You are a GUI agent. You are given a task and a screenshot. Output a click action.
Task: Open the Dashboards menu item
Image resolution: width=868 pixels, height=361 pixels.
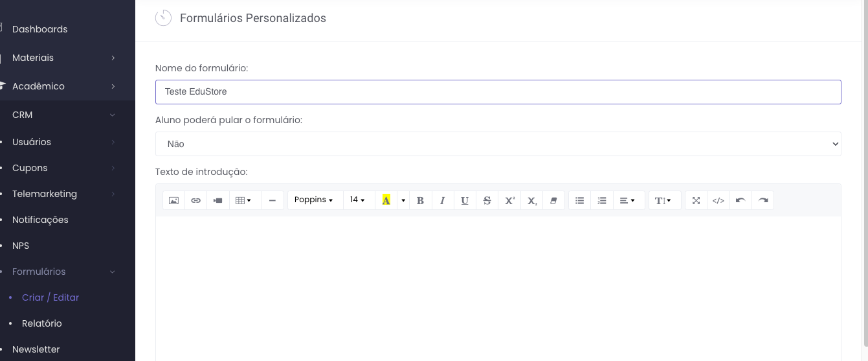point(39,29)
